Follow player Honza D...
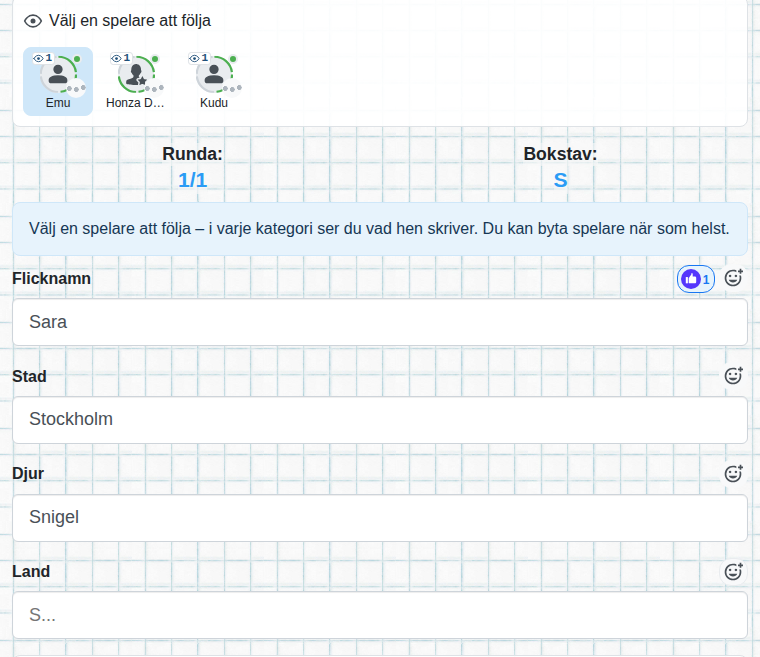This screenshot has height=657, width=760. pos(136,81)
